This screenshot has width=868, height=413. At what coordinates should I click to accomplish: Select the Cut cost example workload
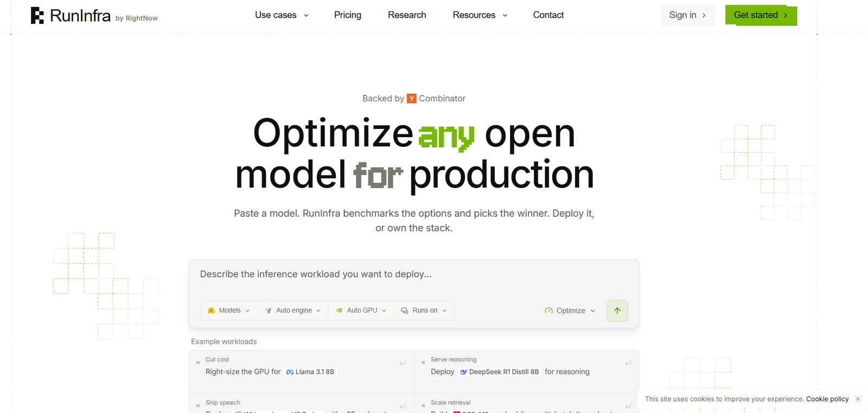click(301, 372)
